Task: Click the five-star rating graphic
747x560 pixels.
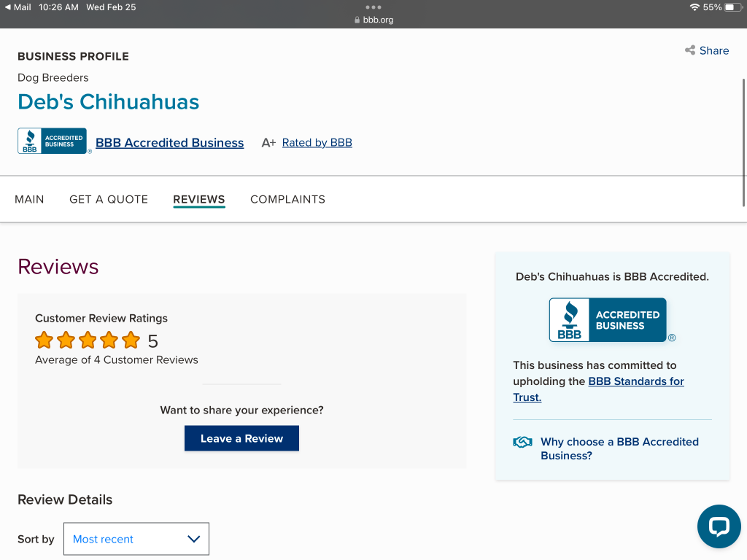Action: (88, 341)
